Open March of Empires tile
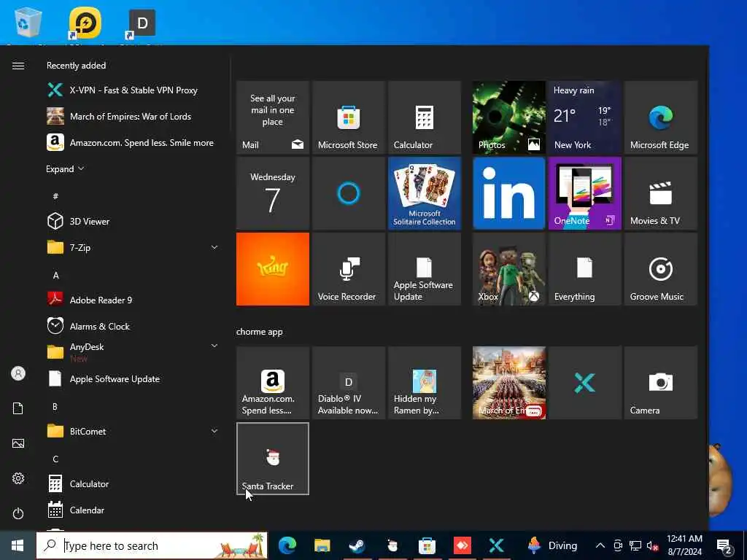The width and height of the screenshot is (747, 560). click(508, 383)
